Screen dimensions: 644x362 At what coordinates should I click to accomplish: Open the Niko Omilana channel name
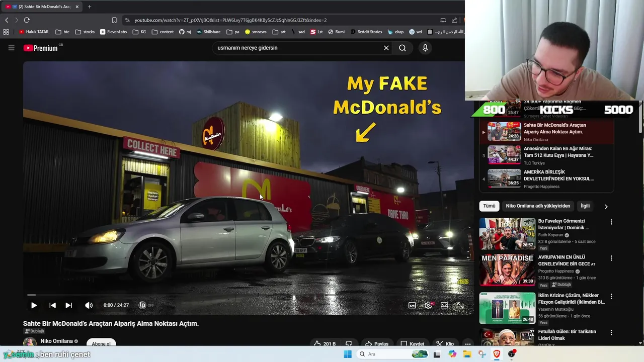pyautogui.click(x=56, y=341)
